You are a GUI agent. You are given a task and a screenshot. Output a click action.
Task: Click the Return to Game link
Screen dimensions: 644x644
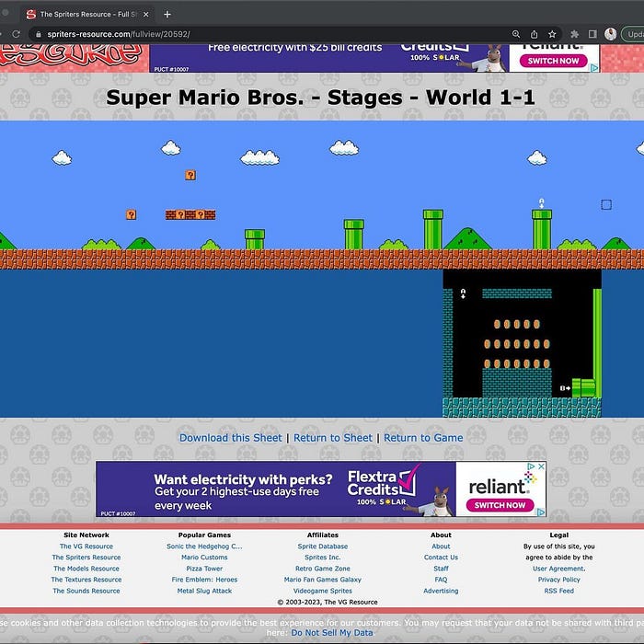pyautogui.click(x=423, y=438)
